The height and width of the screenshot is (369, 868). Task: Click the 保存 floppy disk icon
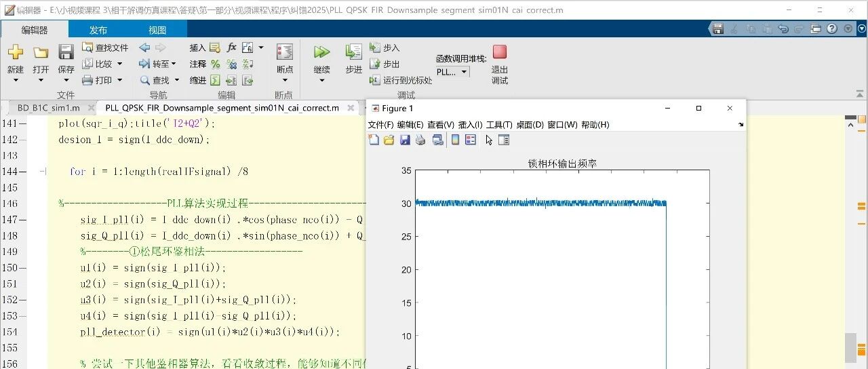click(x=66, y=53)
